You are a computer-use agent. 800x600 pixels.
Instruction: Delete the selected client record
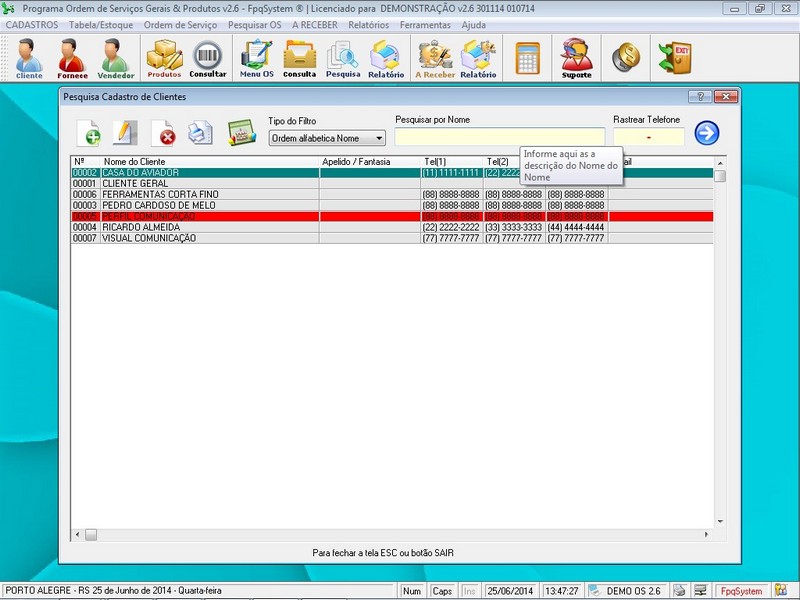[163, 133]
